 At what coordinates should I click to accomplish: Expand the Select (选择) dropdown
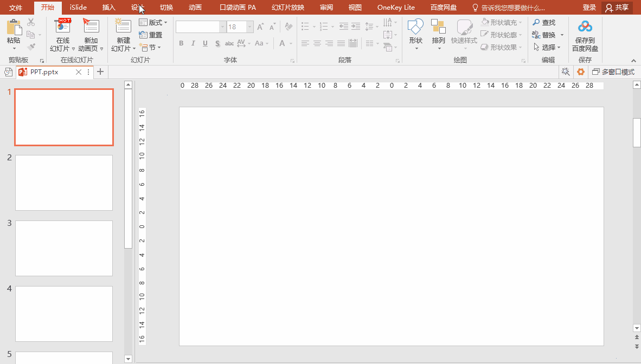coord(548,48)
